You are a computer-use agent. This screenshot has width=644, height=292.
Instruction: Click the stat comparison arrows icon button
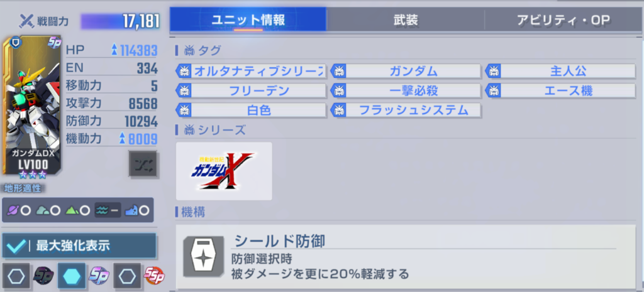pyautogui.click(x=143, y=164)
